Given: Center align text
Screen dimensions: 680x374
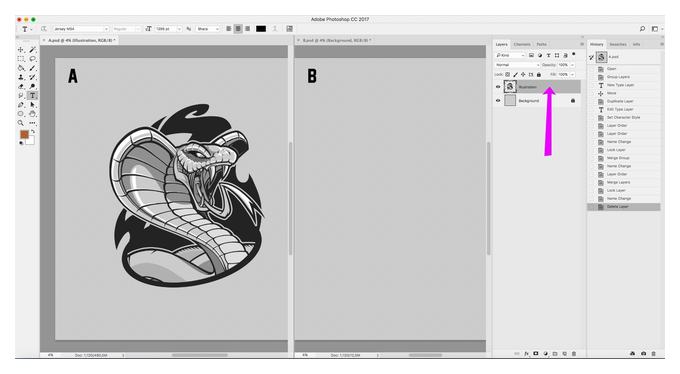Looking at the screenshot, I should pos(238,29).
